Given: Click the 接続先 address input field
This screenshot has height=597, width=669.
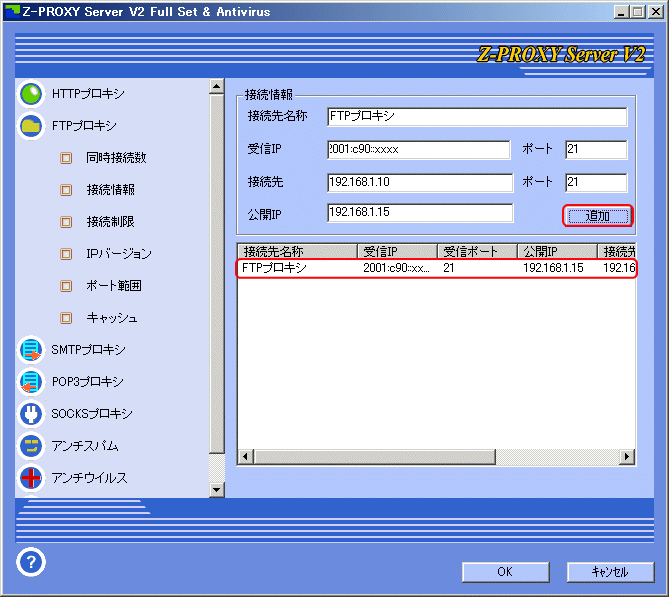Looking at the screenshot, I should 420,182.
